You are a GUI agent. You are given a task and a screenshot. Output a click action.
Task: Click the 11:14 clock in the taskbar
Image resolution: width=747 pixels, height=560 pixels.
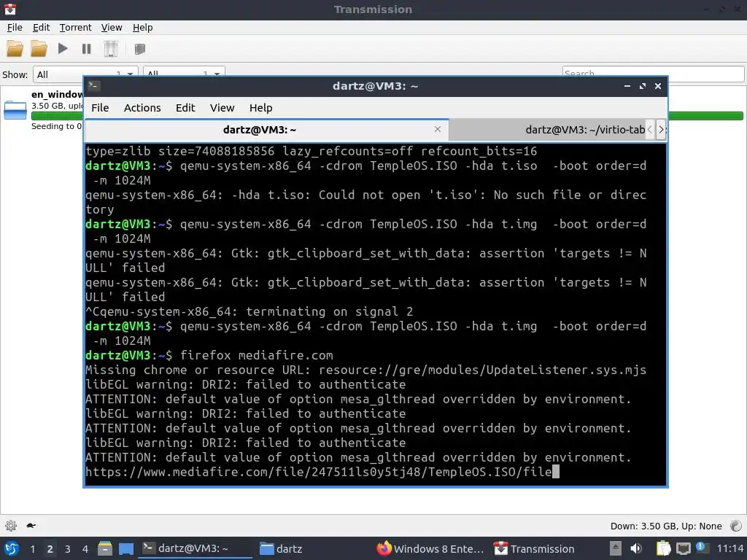coord(729,548)
